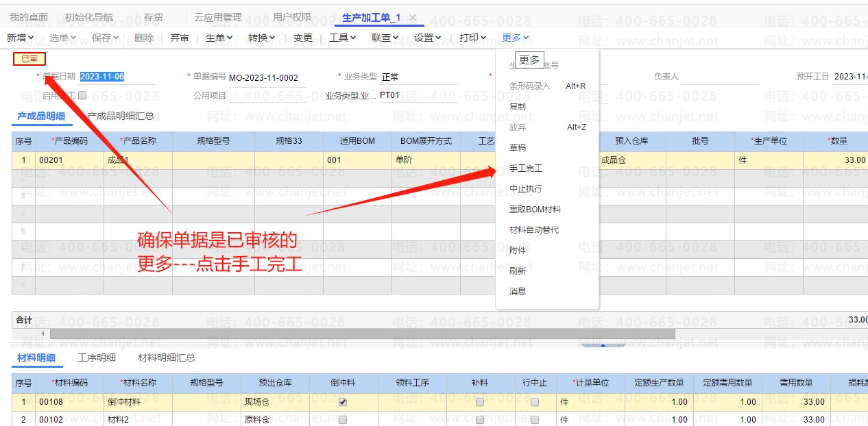This screenshot has height=426, width=868.
Task: Switch to the 云应用管理 tab
Action: 218,17
